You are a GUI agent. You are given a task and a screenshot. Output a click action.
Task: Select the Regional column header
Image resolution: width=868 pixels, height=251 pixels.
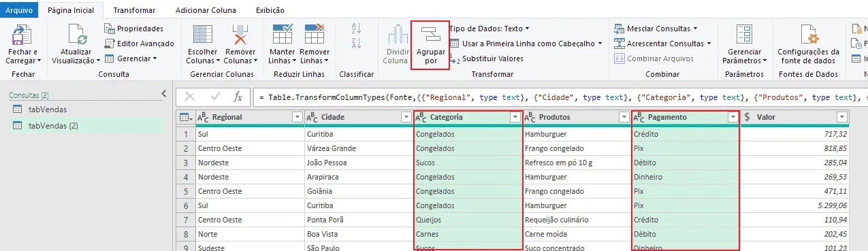click(x=249, y=117)
